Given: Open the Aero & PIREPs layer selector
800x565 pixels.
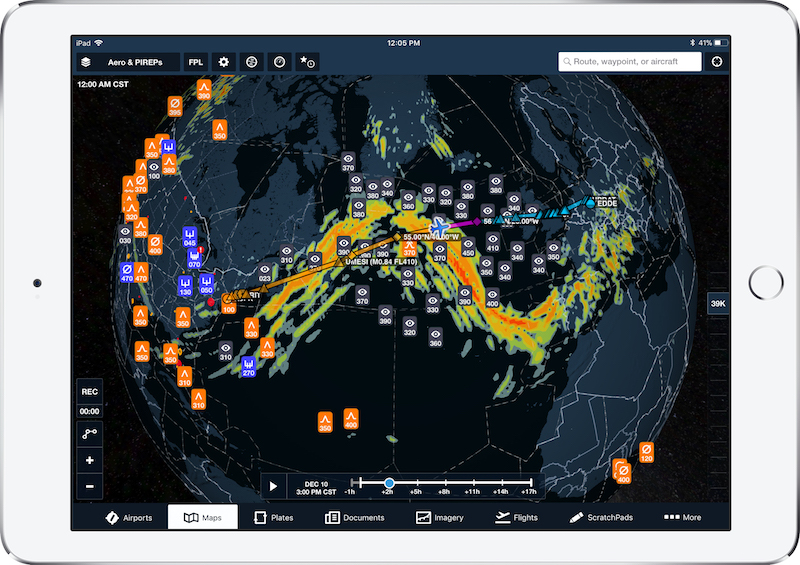Looking at the screenshot, I should tap(127, 62).
